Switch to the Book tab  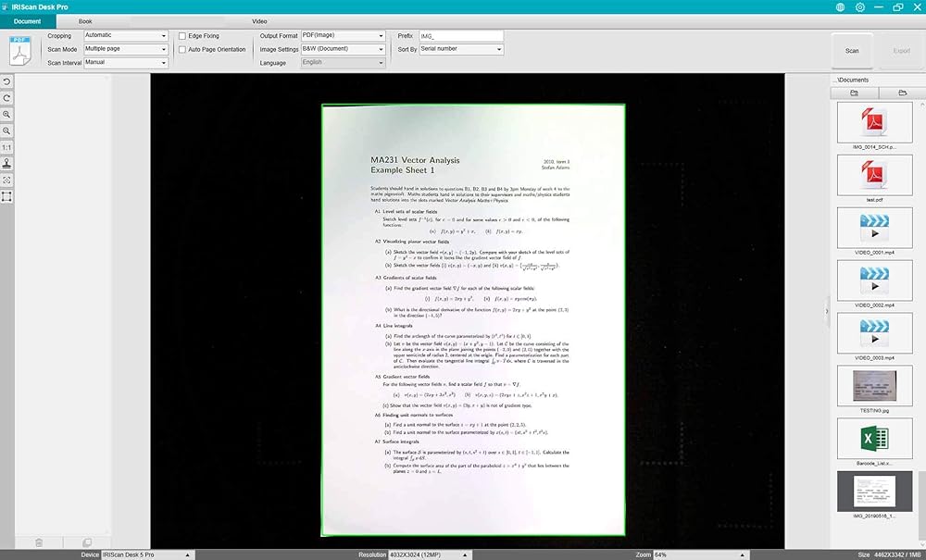point(85,20)
